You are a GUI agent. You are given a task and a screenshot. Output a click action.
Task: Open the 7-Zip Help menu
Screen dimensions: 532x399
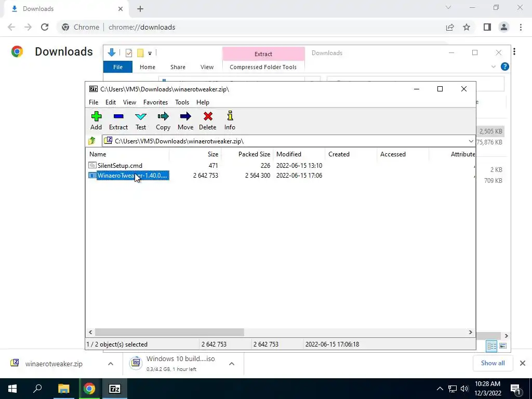tap(203, 102)
